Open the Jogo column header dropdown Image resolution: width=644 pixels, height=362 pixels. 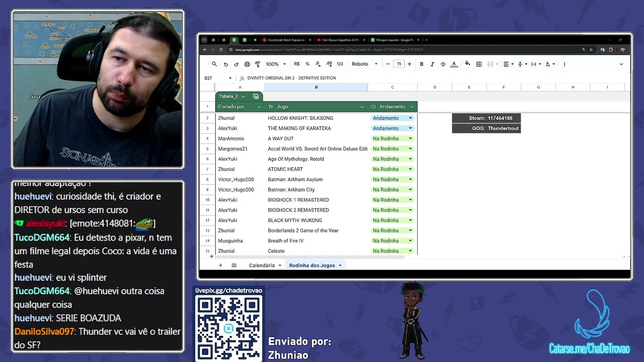[x=362, y=107]
